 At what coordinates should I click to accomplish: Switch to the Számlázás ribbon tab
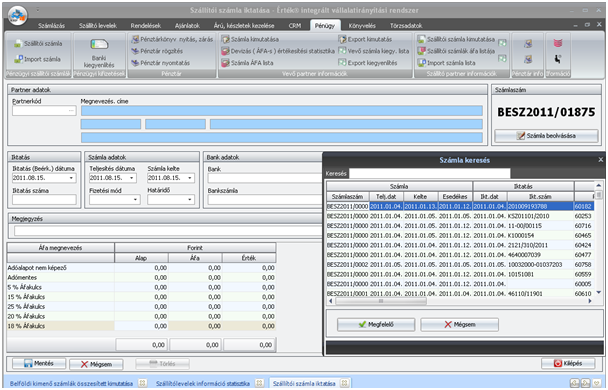pos(52,26)
